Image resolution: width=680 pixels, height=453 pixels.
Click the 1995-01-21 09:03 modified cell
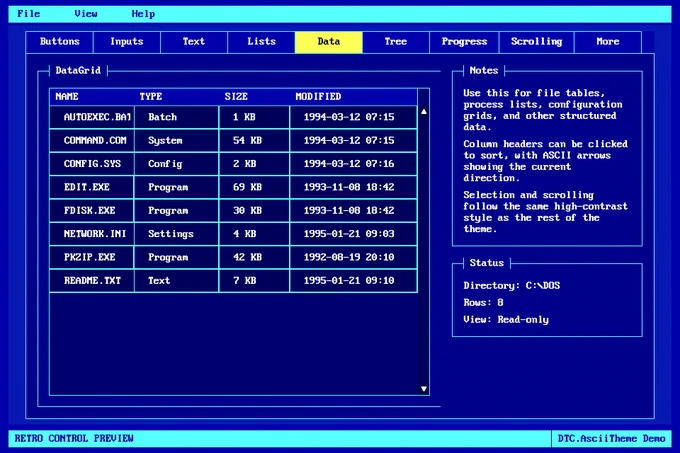(353, 234)
